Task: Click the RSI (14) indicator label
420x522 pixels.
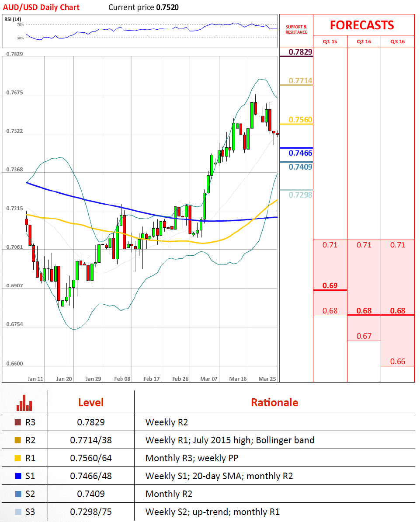Action: [13, 19]
